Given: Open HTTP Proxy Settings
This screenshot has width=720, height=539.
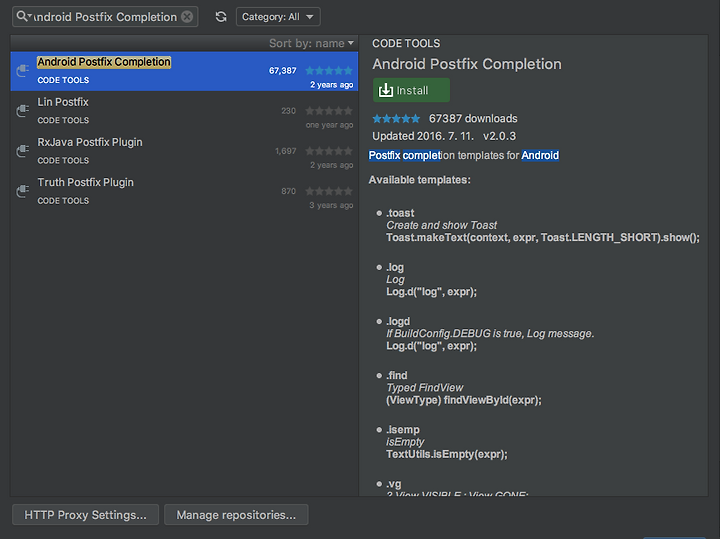Looking at the screenshot, I should click(85, 515).
